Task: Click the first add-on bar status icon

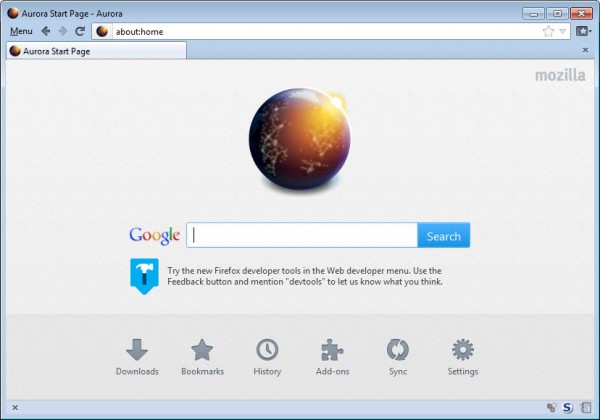Action: point(551,407)
